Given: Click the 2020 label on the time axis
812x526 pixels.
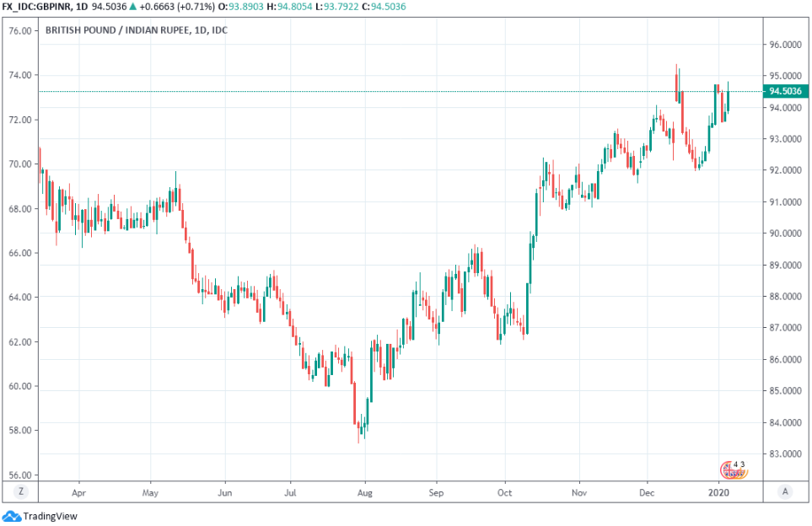Looking at the screenshot, I should point(718,491).
